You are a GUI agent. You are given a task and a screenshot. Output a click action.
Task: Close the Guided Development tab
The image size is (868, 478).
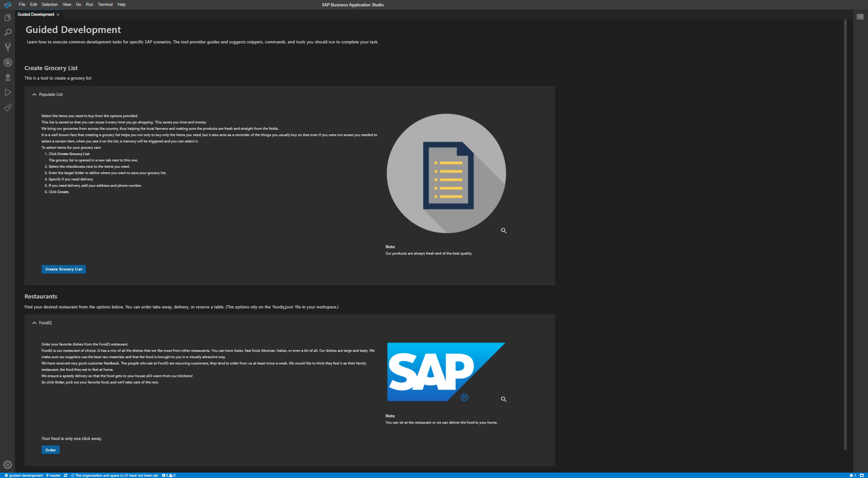coord(58,14)
